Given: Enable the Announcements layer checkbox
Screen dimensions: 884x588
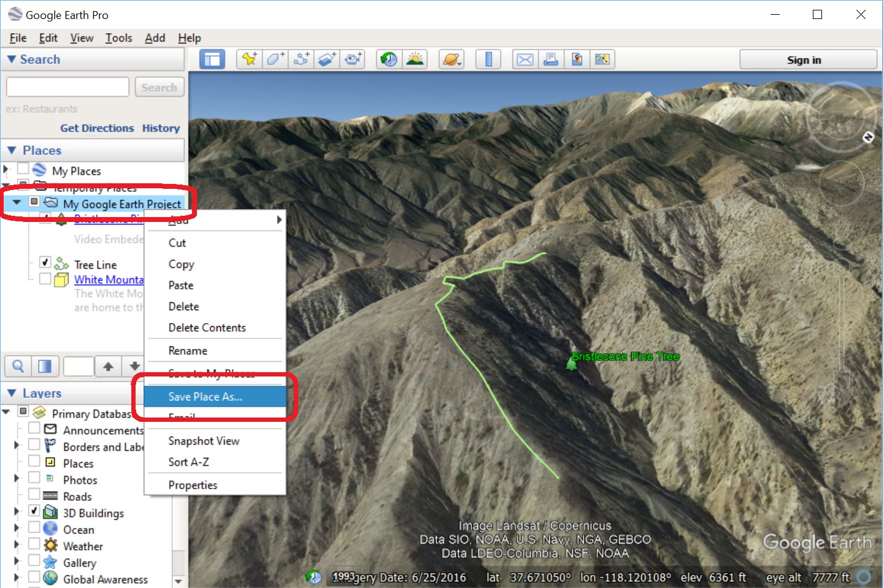Looking at the screenshot, I should [34, 427].
